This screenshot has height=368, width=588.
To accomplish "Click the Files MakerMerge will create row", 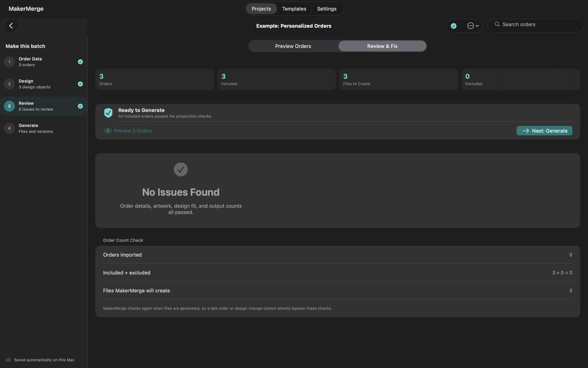I will [x=337, y=291].
